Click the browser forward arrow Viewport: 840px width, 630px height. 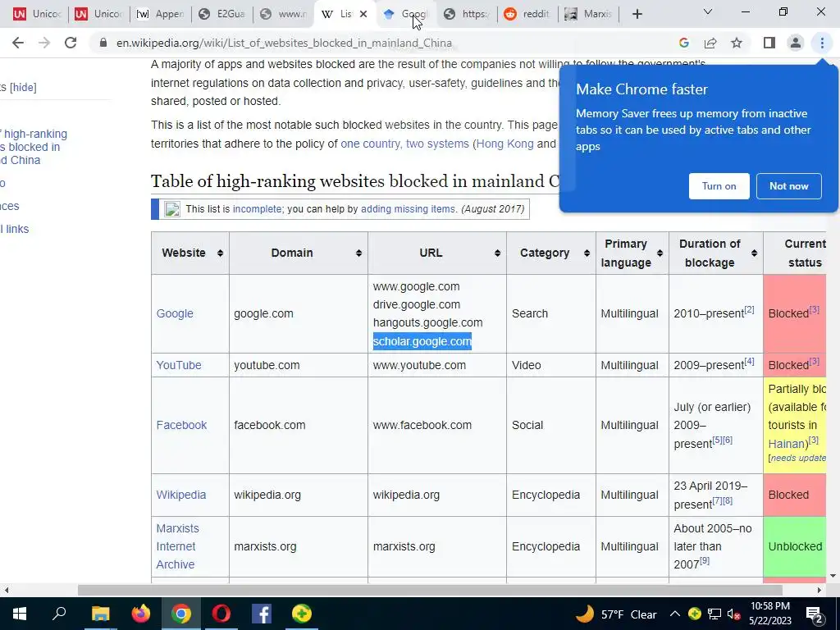click(44, 43)
